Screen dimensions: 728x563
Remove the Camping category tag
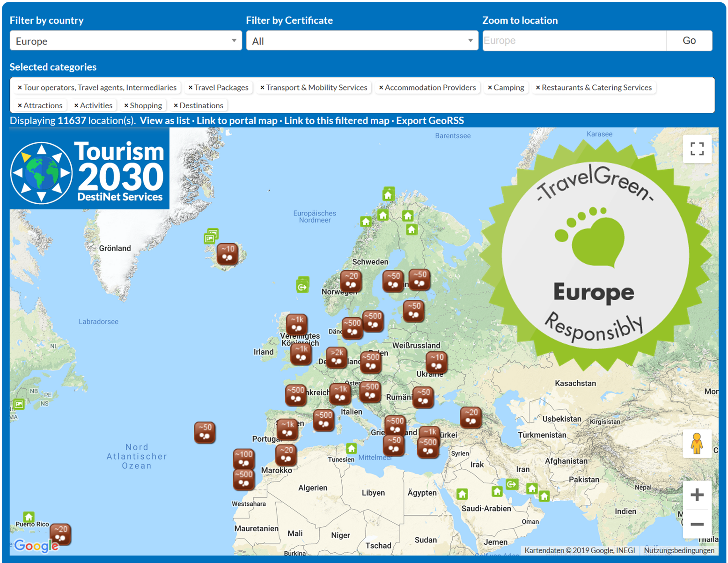(490, 88)
